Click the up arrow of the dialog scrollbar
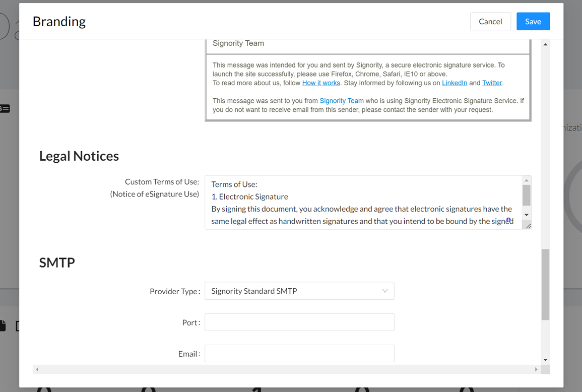This screenshot has height=392, width=582. tap(545, 44)
